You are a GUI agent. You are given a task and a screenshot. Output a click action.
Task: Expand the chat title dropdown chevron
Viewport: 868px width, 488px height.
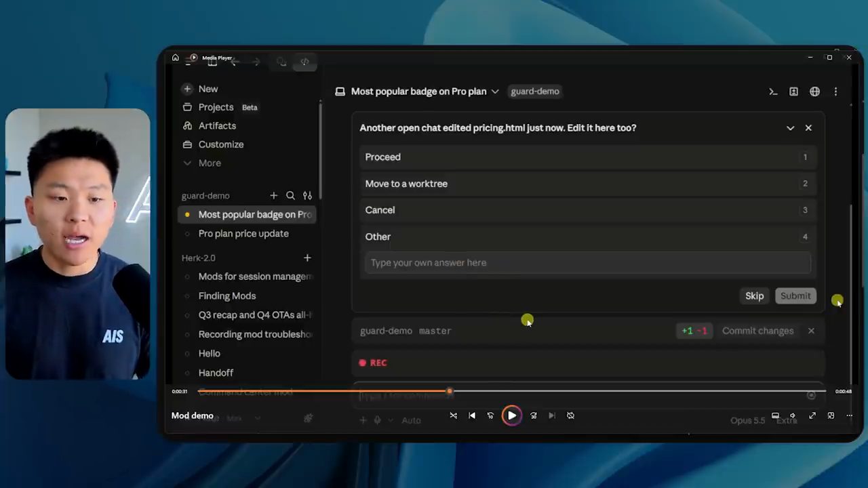tap(495, 91)
